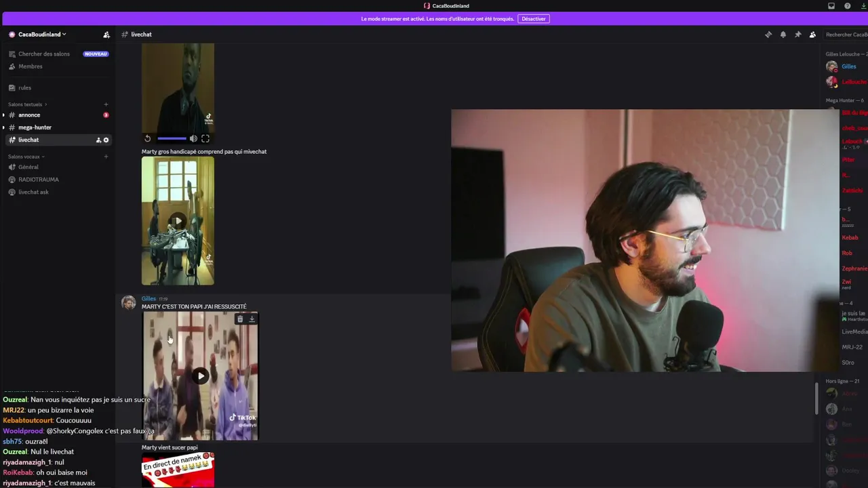Disable streamer mode with Désactiver button
Screen dimensions: 868x488
coord(533,19)
